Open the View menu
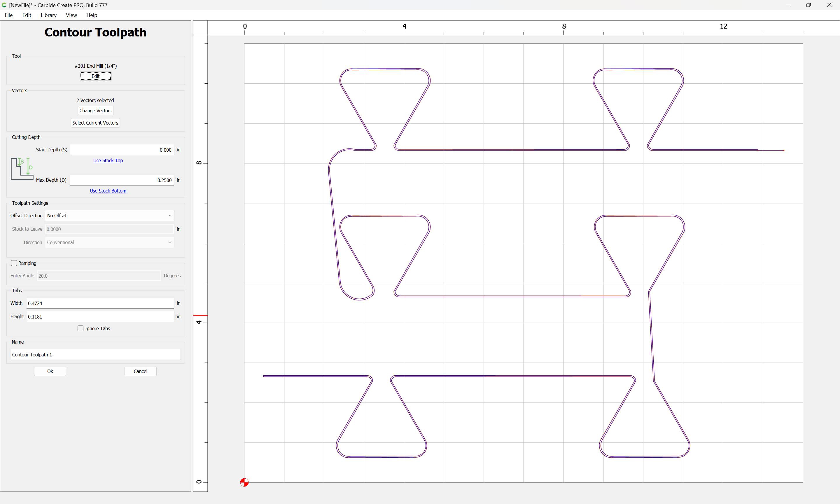 (71, 15)
